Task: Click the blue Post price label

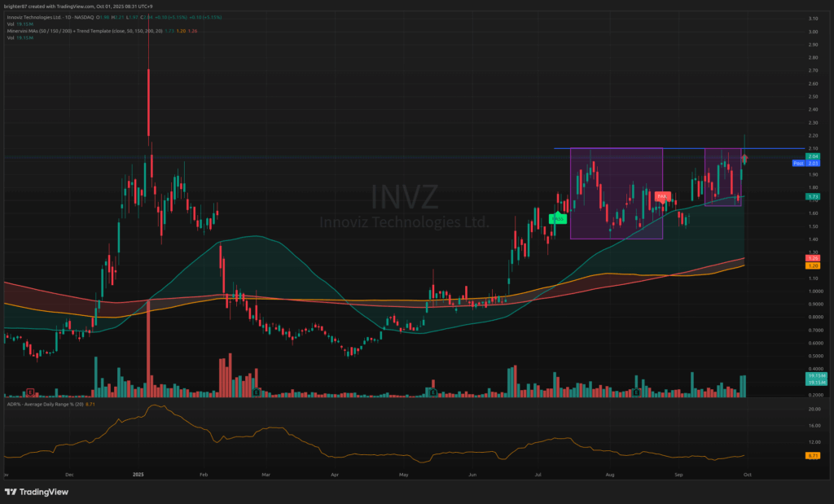Action: [798, 163]
